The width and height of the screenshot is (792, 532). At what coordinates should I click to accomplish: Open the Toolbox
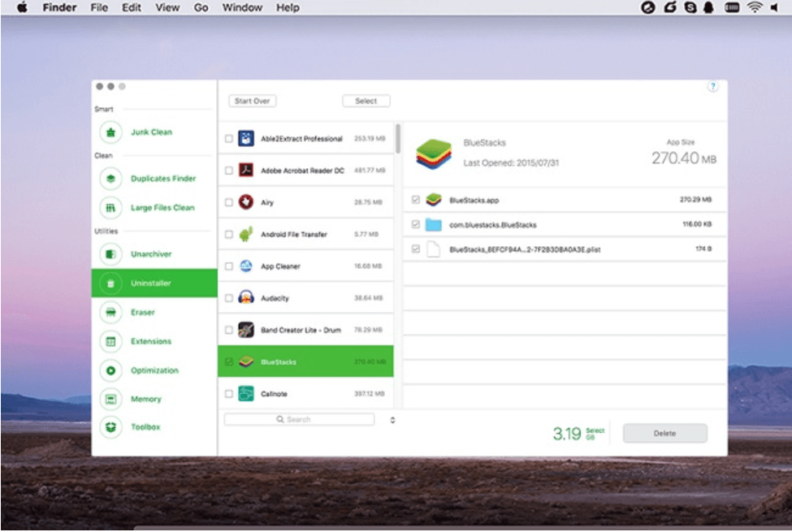tap(145, 427)
